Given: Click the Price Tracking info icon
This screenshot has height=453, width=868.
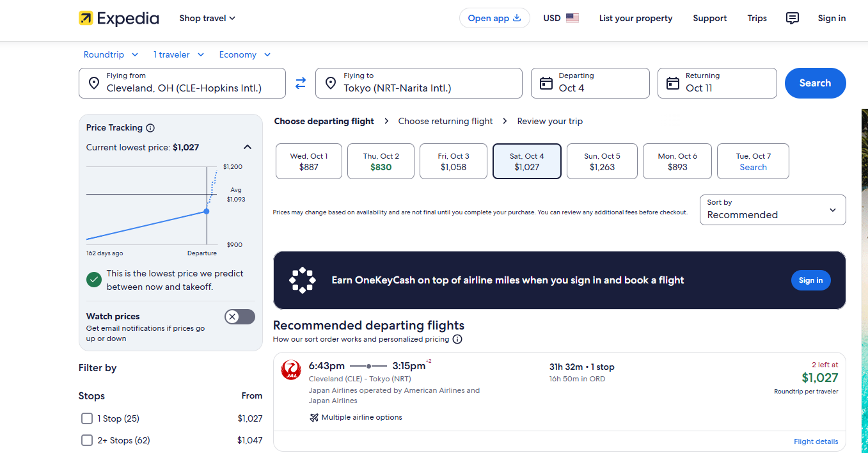Looking at the screenshot, I should (x=150, y=127).
